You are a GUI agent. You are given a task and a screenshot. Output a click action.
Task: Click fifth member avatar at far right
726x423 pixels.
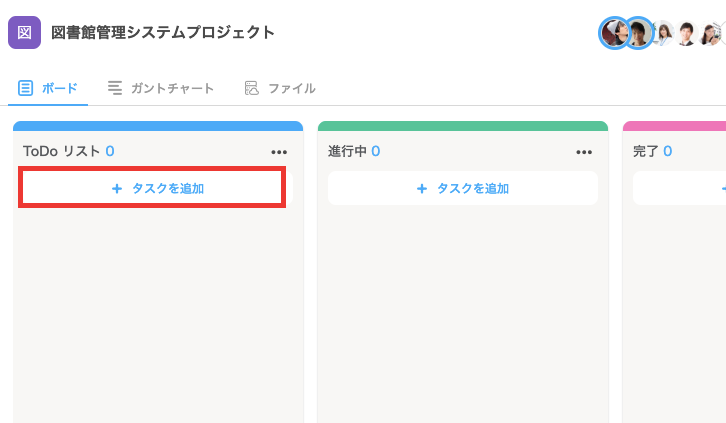click(x=710, y=33)
